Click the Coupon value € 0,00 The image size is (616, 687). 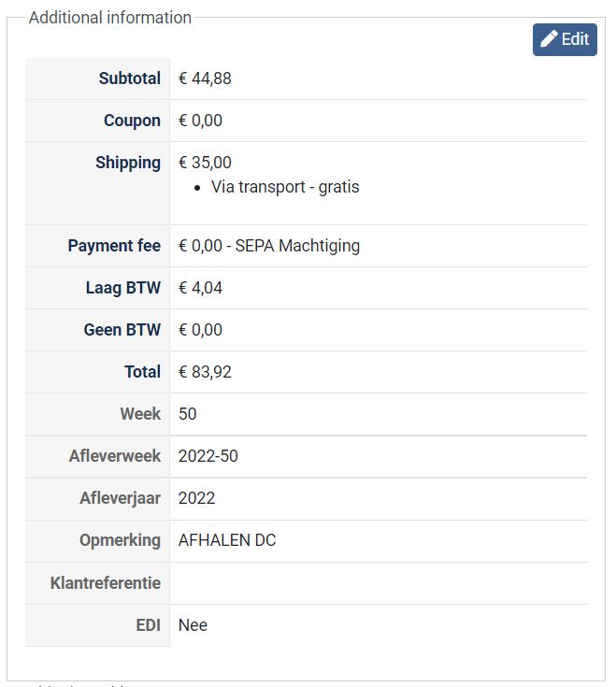point(200,121)
